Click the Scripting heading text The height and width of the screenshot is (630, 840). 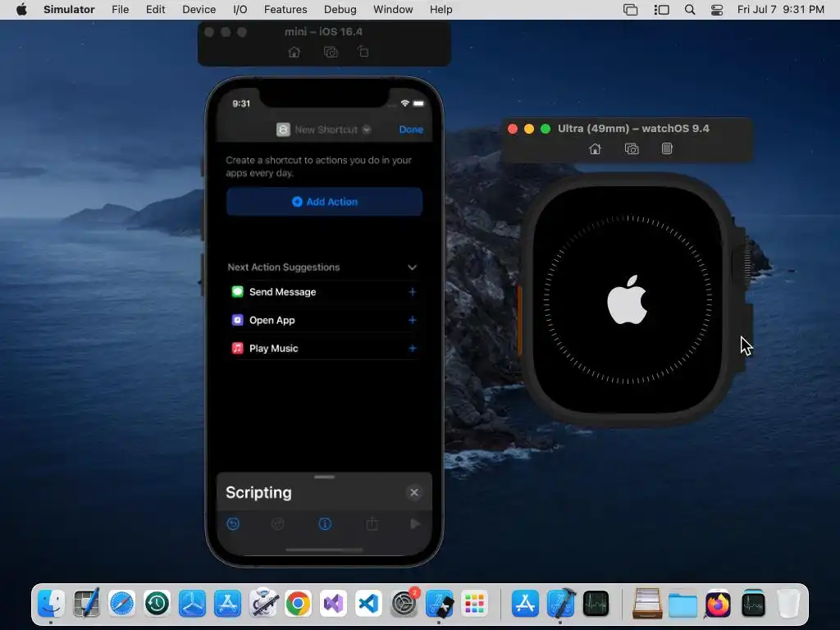[x=258, y=492]
